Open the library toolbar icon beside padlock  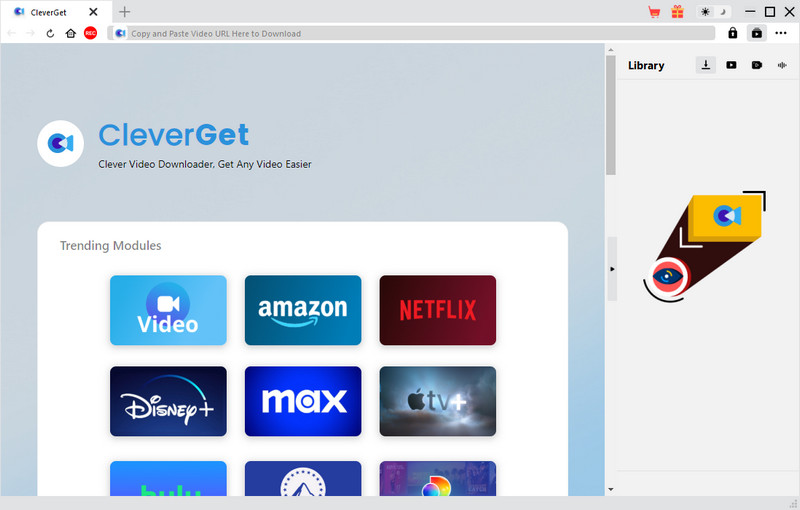757,33
